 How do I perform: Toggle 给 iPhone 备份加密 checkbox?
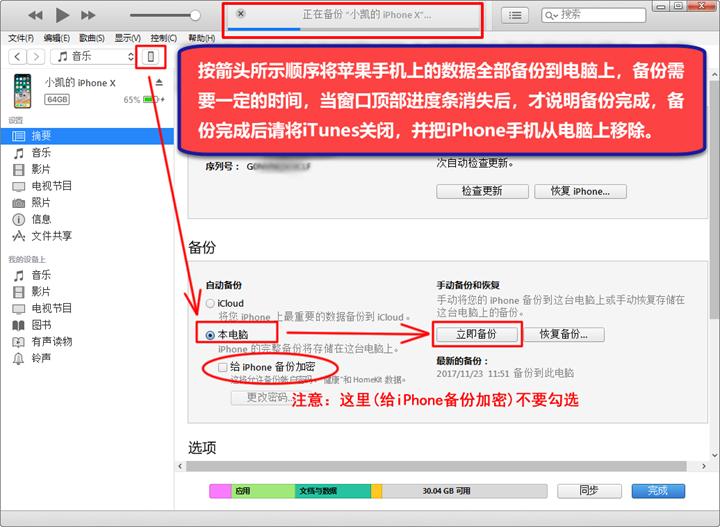coord(223,367)
